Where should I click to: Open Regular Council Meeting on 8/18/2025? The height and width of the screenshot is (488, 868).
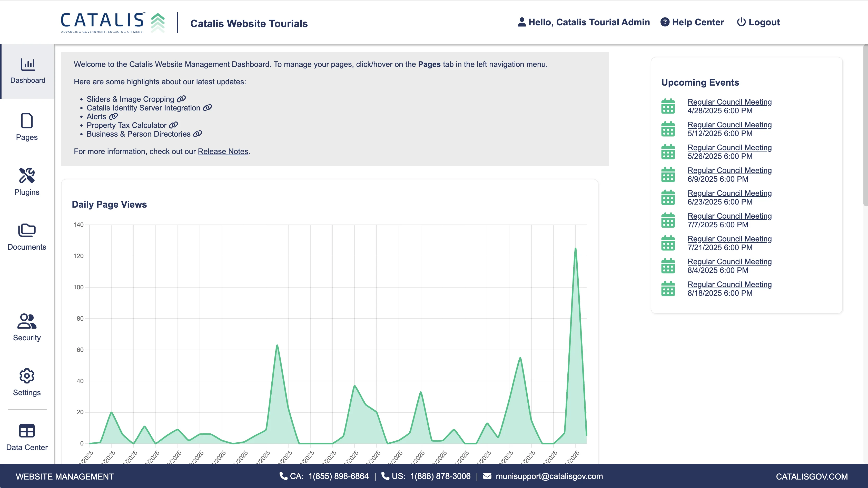(729, 284)
